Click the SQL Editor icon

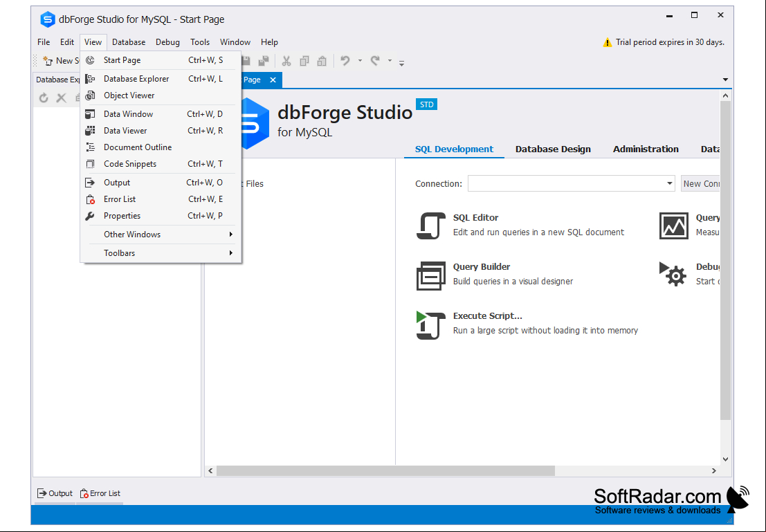pos(430,226)
